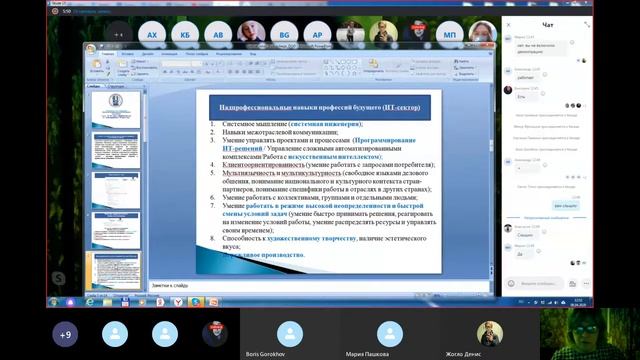This screenshot has width=640, height=360.
Task: Open Жосло Денис's participant tile
Action: pyautogui.click(x=489, y=335)
